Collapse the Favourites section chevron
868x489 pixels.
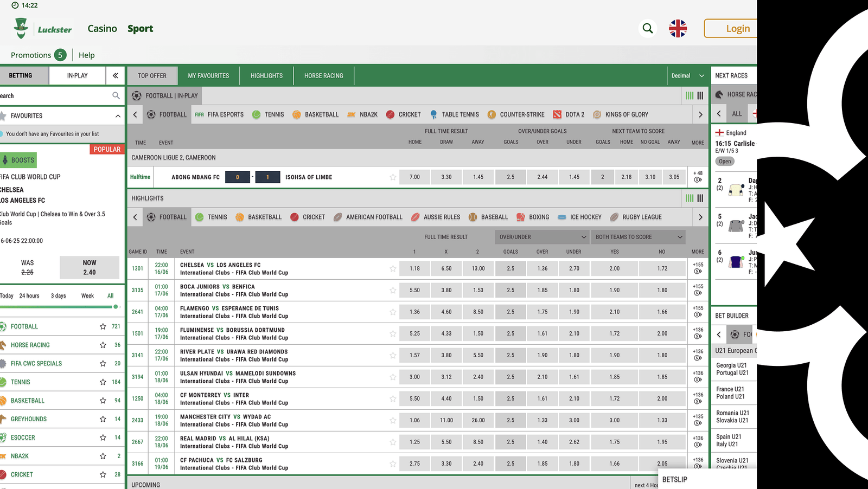coord(118,115)
